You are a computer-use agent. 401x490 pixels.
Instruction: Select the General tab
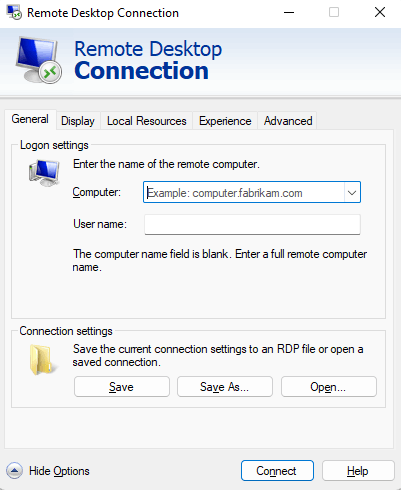click(x=30, y=119)
